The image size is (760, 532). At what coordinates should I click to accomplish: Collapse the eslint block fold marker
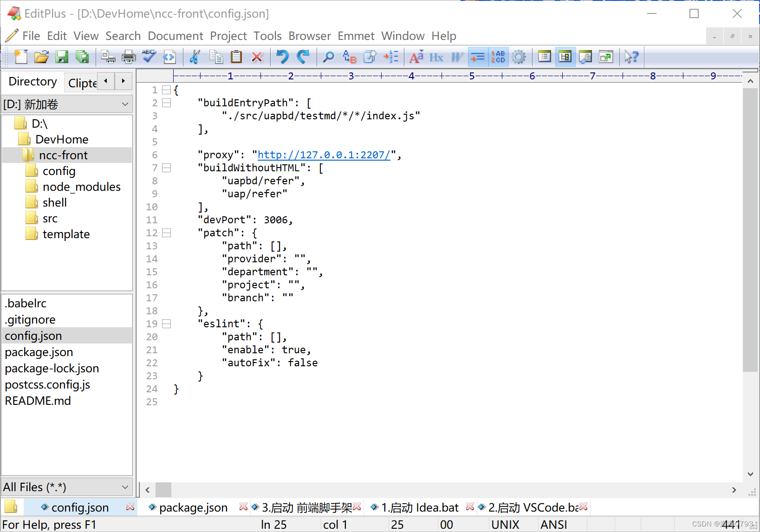click(x=167, y=324)
